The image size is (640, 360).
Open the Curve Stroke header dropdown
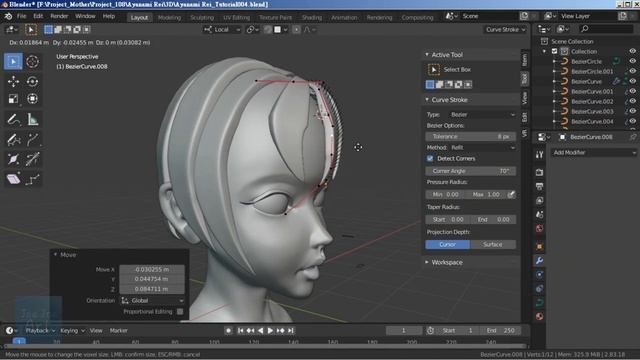coord(505,29)
